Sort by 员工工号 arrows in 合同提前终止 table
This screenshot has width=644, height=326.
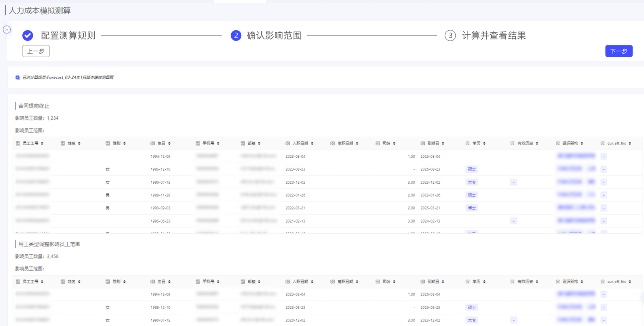click(x=42, y=143)
